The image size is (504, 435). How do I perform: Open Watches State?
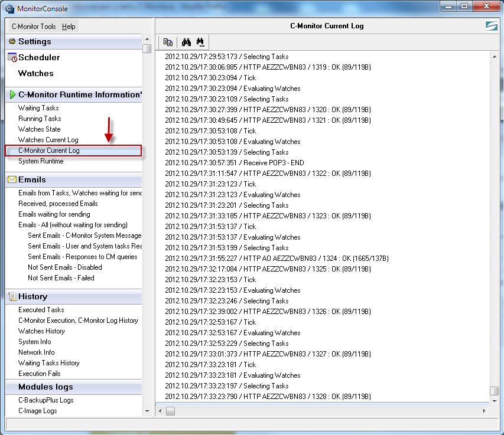coord(39,129)
